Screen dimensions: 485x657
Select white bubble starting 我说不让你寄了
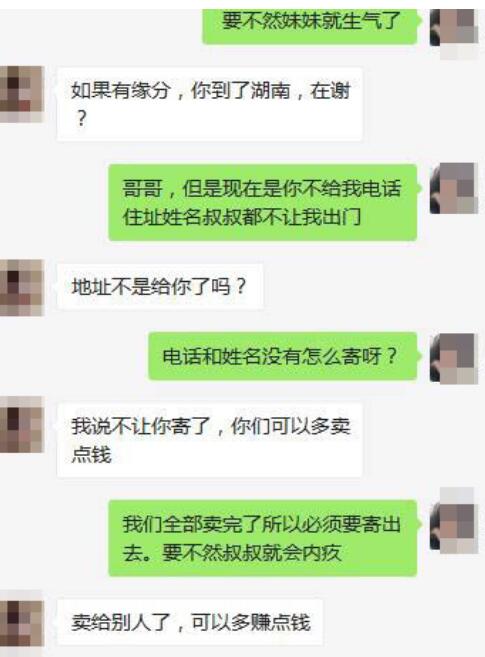coord(209,440)
